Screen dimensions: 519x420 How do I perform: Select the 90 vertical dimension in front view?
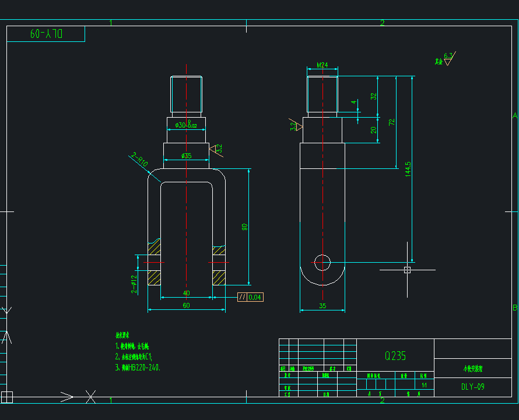(x=244, y=227)
